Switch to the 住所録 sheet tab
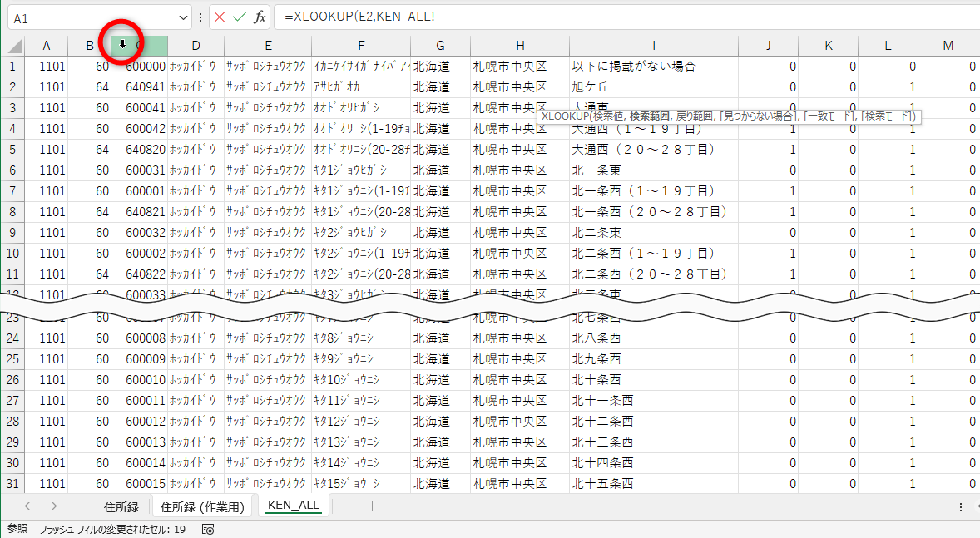Image resolution: width=980 pixels, height=538 pixels. [121, 505]
